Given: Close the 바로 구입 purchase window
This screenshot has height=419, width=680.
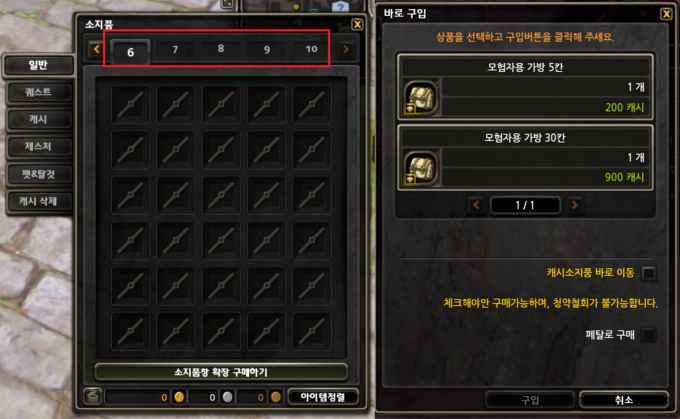Looking at the screenshot, I should [666, 14].
